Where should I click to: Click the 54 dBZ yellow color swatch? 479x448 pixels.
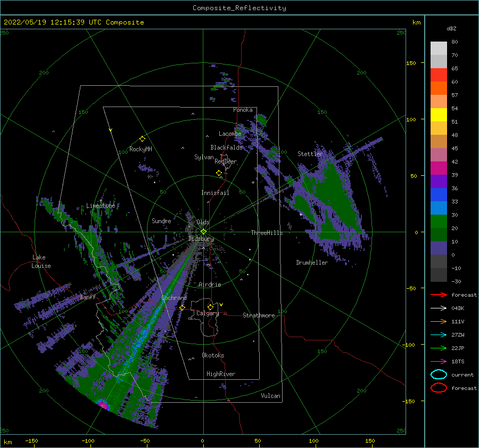439,115
